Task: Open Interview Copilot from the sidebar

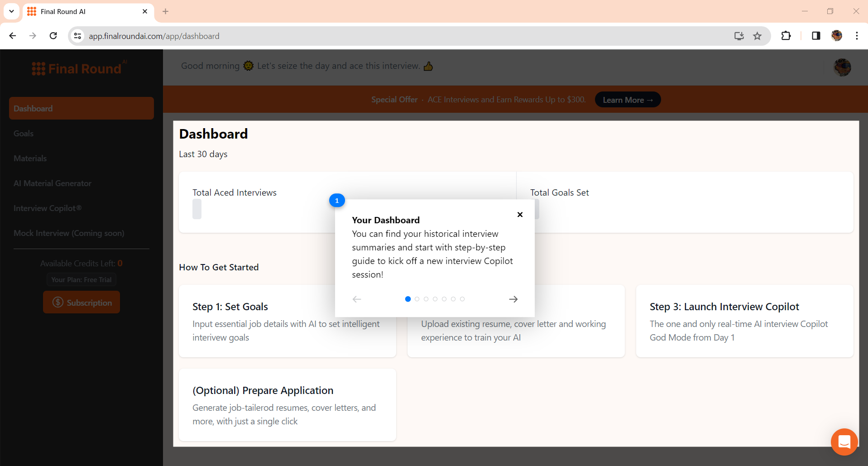Action: [x=47, y=208]
